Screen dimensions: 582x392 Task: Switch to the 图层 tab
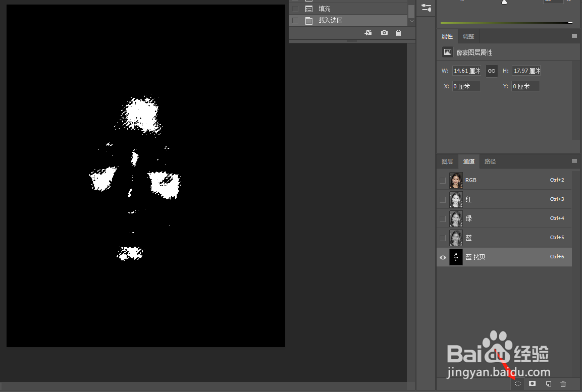click(447, 161)
